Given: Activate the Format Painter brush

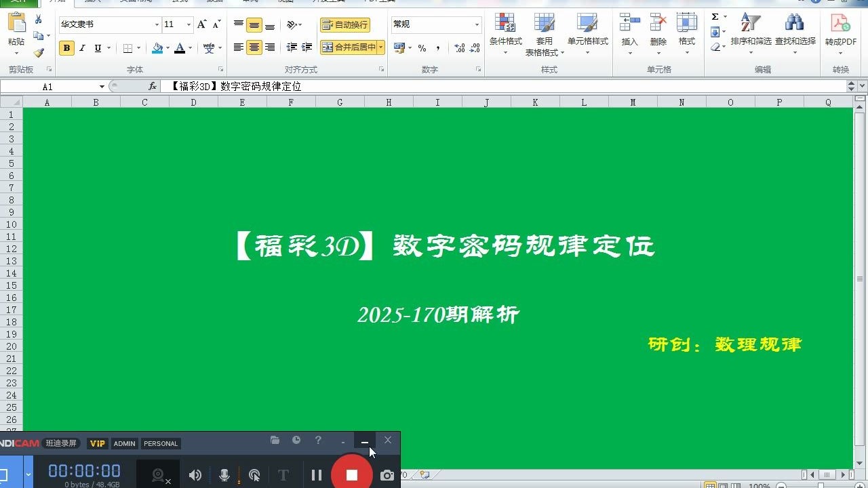Looking at the screenshot, I should 39,52.
